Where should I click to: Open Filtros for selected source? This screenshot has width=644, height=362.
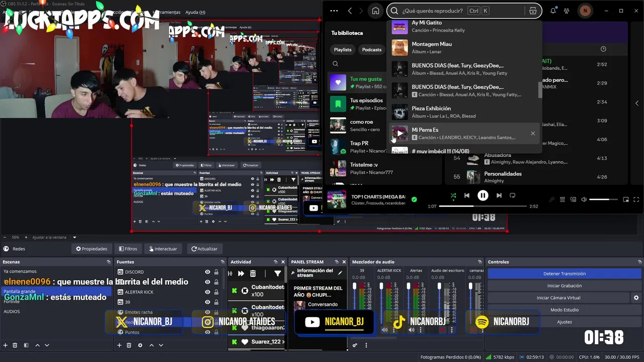coord(128,249)
